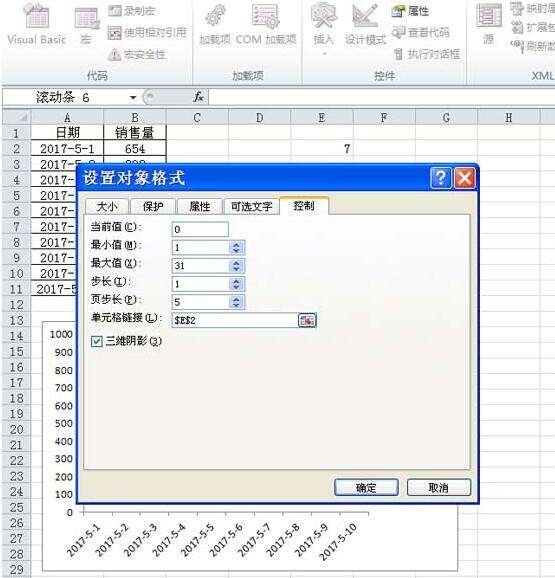
Task: Click cell B1 containing 销售量
Action: pos(135,133)
